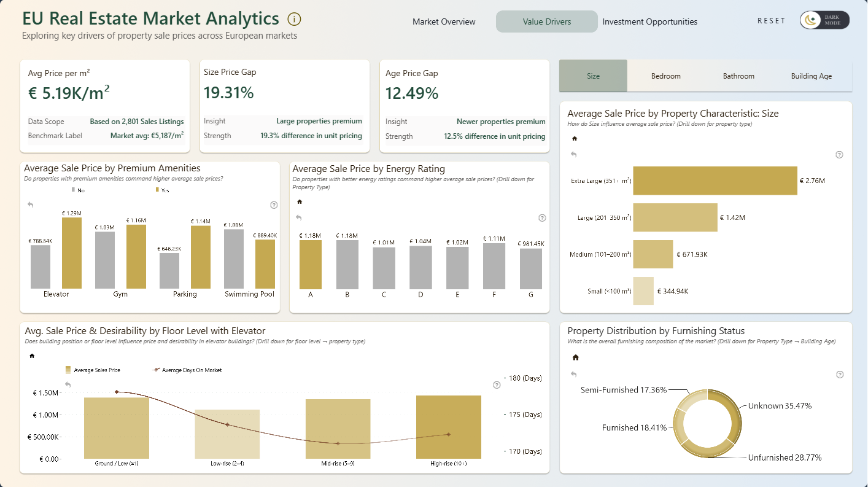Toggle the Dark Mode switch
Image resolution: width=868 pixels, height=487 pixels.
[824, 20]
